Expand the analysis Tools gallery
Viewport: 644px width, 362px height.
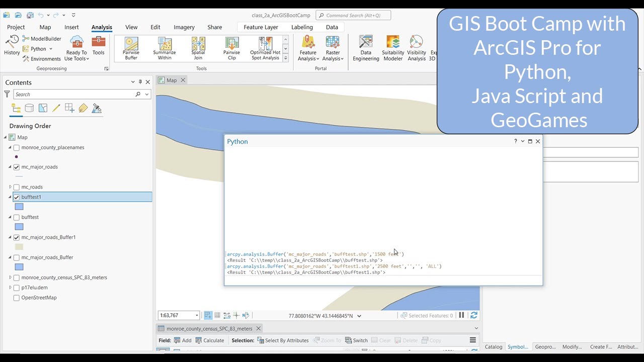click(x=286, y=58)
